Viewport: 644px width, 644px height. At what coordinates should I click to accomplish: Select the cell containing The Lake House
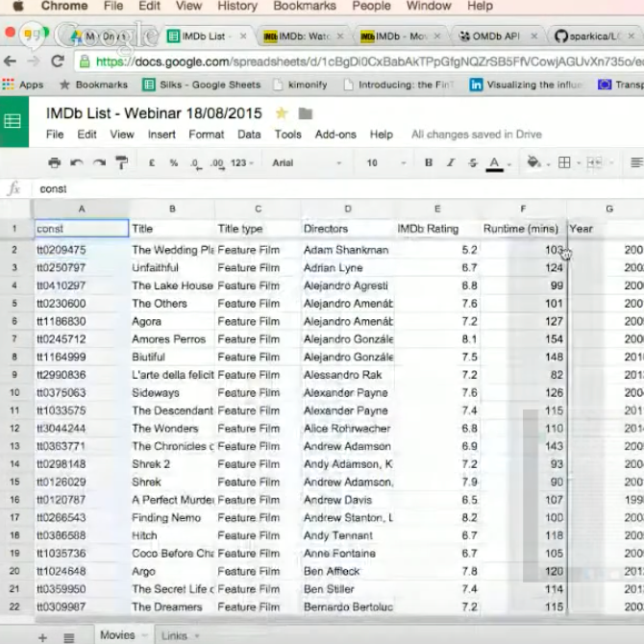[172, 285]
